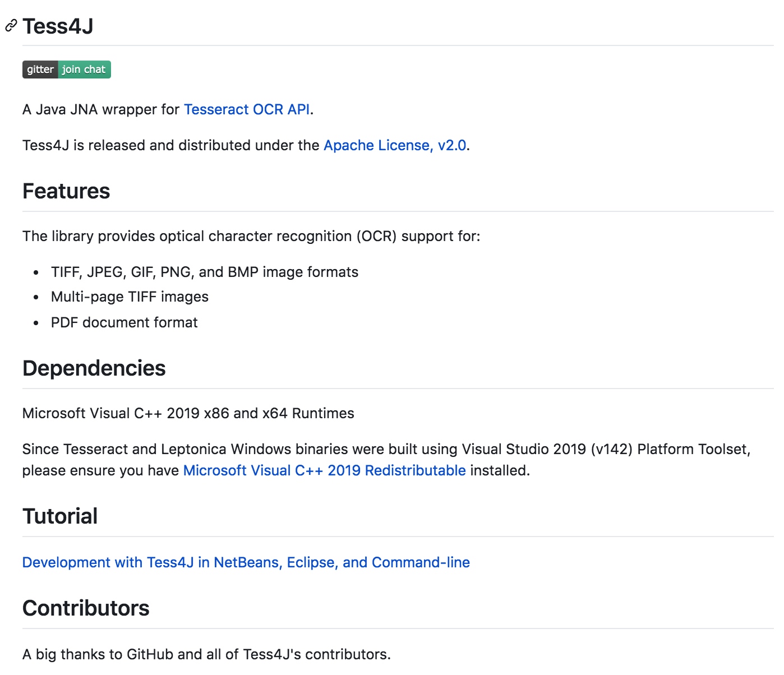Click the Tess4J main heading

[x=58, y=26]
